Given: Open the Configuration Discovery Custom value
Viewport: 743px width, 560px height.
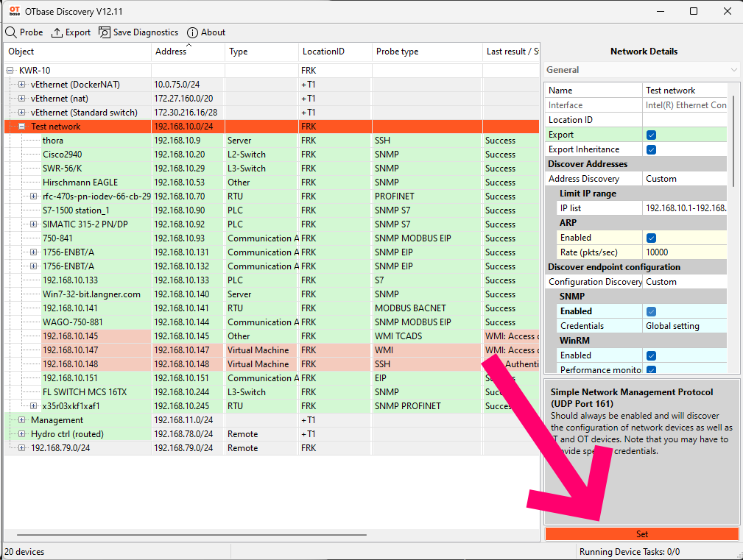Looking at the screenshot, I should [685, 282].
